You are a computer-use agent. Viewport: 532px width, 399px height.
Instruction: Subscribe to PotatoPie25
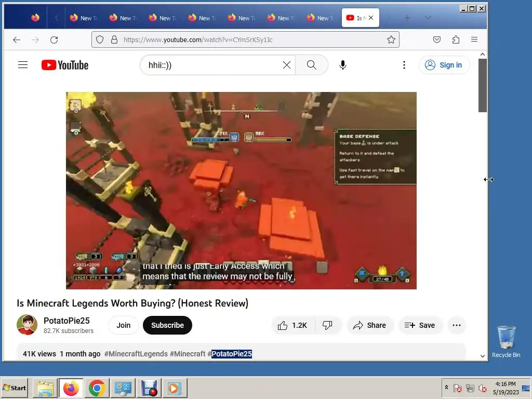[x=167, y=325]
